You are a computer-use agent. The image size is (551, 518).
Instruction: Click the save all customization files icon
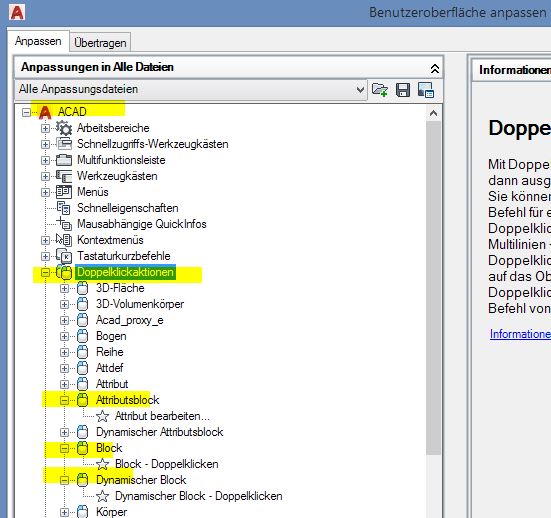click(x=403, y=90)
